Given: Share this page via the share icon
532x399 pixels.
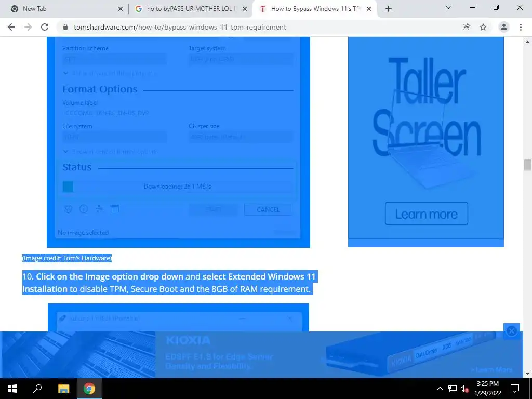Looking at the screenshot, I should (466, 27).
